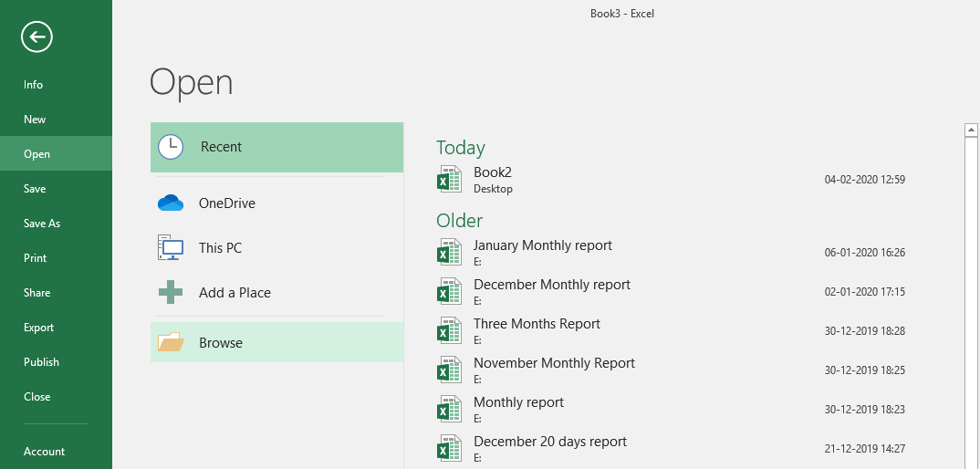Screen dimensions: 980x469
Task: Click the date 30-12-2019 18:23
Action: [865, 409]
